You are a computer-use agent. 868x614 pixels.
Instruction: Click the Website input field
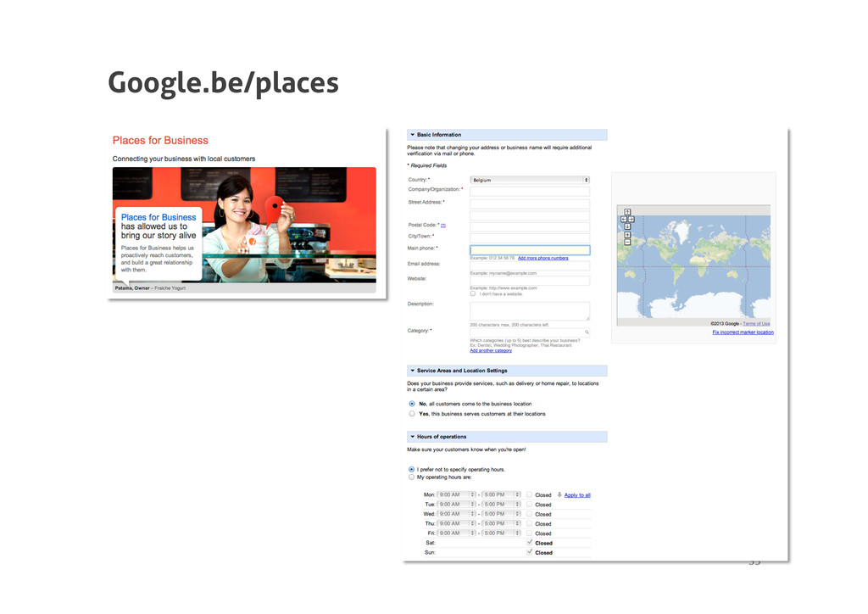[530, 281]
